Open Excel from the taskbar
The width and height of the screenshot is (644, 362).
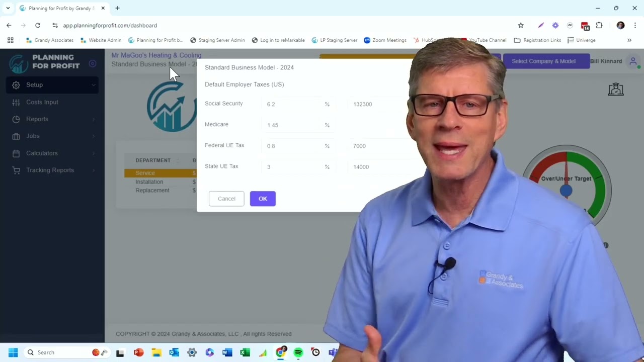point(245,352)
